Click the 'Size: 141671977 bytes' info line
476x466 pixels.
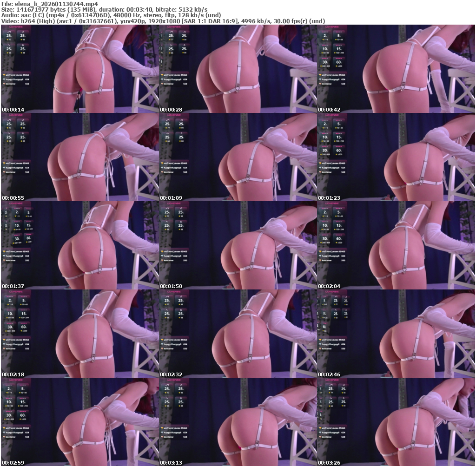105,10
